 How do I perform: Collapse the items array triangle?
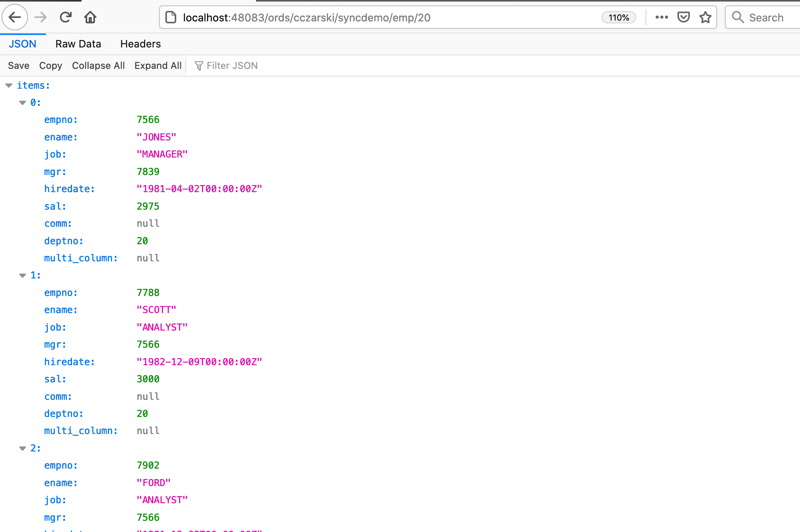pos(9,85)
